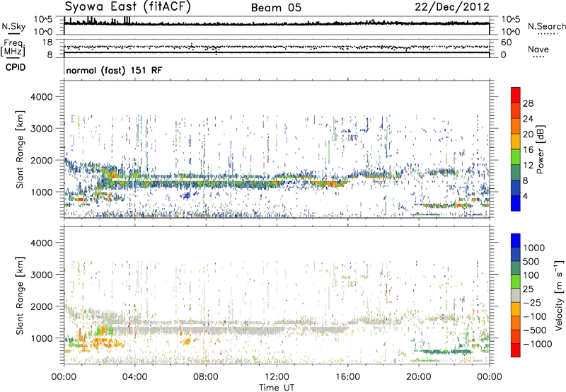Viewport: 566px width, 392px height.
Task: Pick the gray segment of velocity colorbar
Action: point(516,295)
